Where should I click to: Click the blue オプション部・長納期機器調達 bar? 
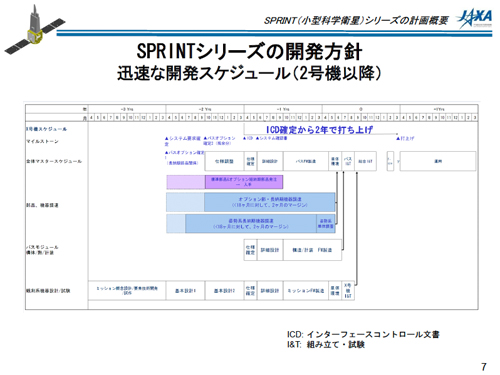click(269, 202)
